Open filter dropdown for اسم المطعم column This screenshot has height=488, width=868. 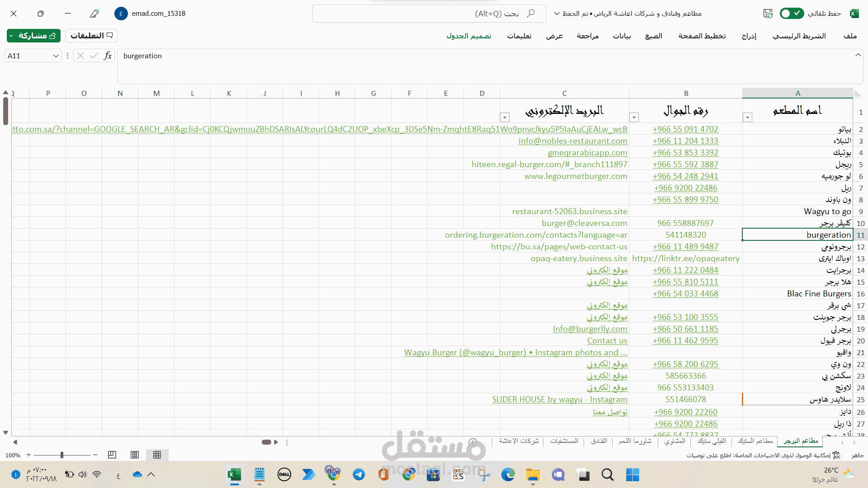coord(748,117)
